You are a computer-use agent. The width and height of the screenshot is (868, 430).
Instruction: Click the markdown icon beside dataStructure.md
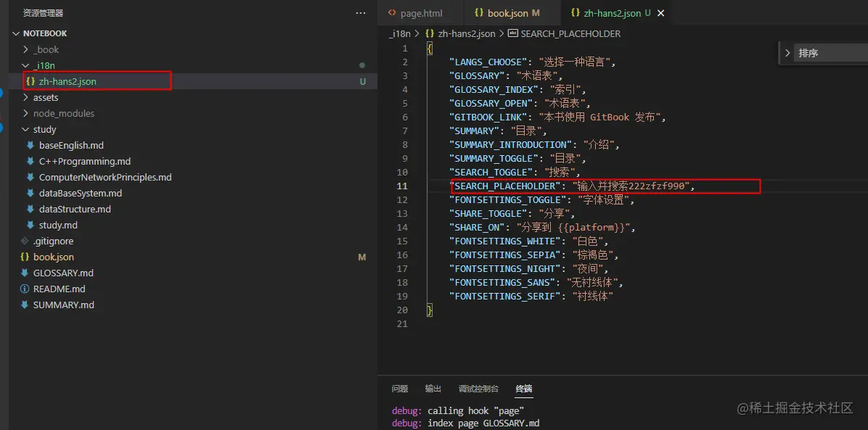[30, 210]
